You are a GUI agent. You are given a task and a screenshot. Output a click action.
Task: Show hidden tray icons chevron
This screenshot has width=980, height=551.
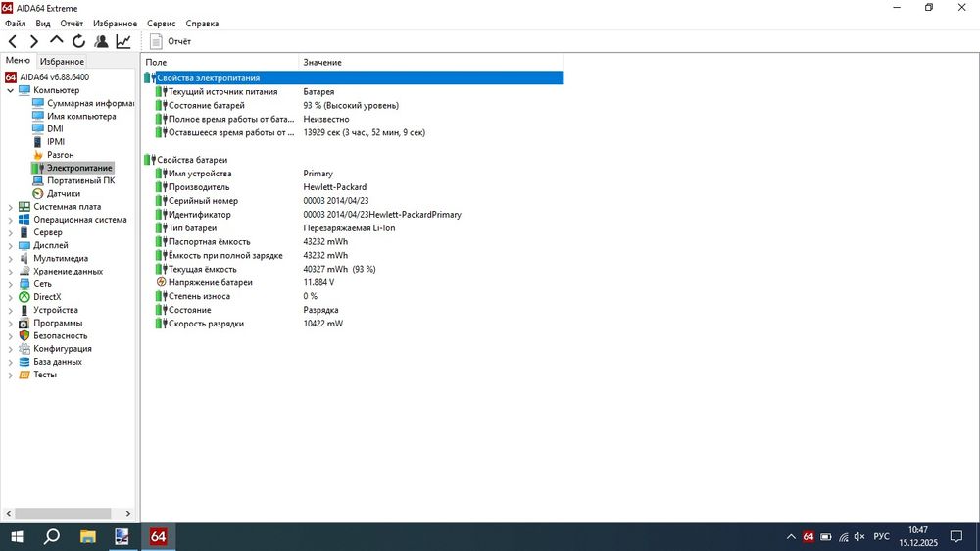click(x=791, y=536)
